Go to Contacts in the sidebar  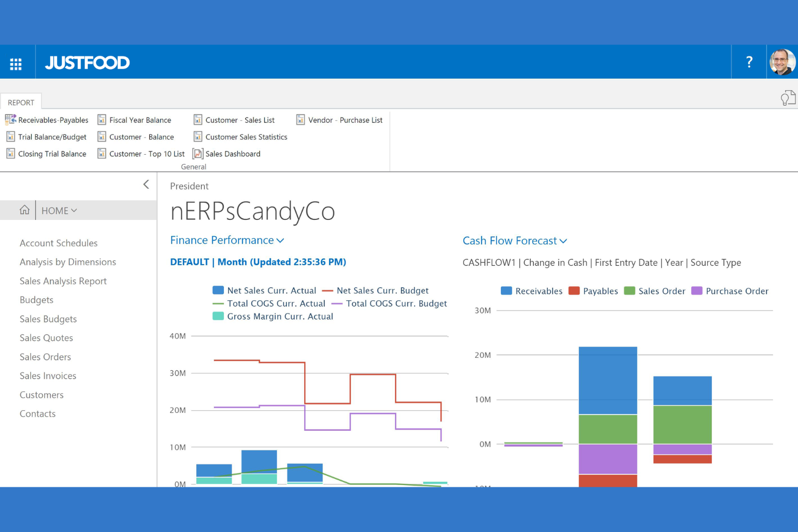pyautogui.click(x=38, y=413)
